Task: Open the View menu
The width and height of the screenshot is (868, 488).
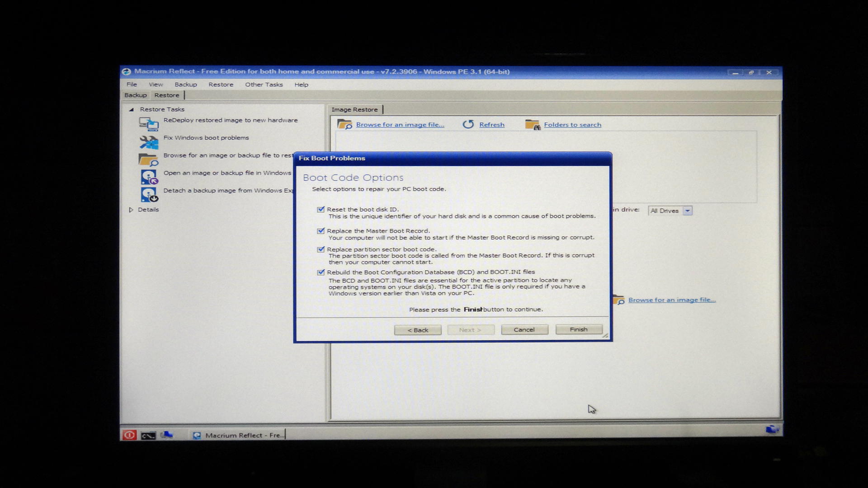Action: tap(156, 84)
